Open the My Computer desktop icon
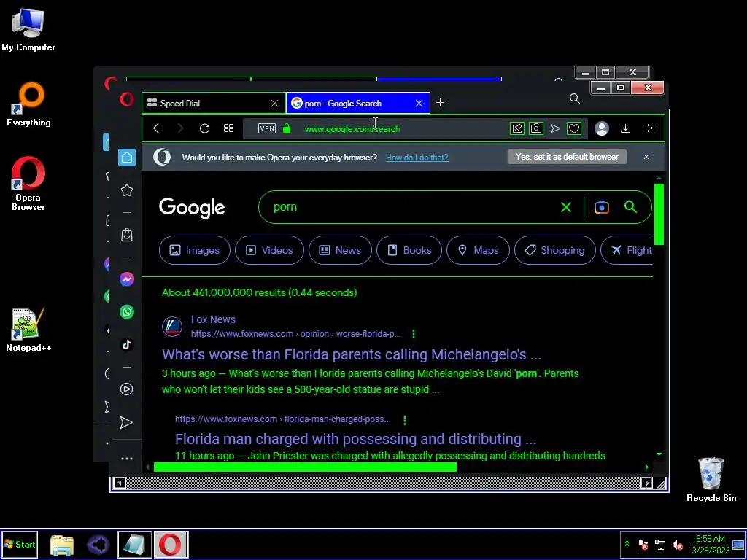 pyautogui.click(x=28, y=29)
